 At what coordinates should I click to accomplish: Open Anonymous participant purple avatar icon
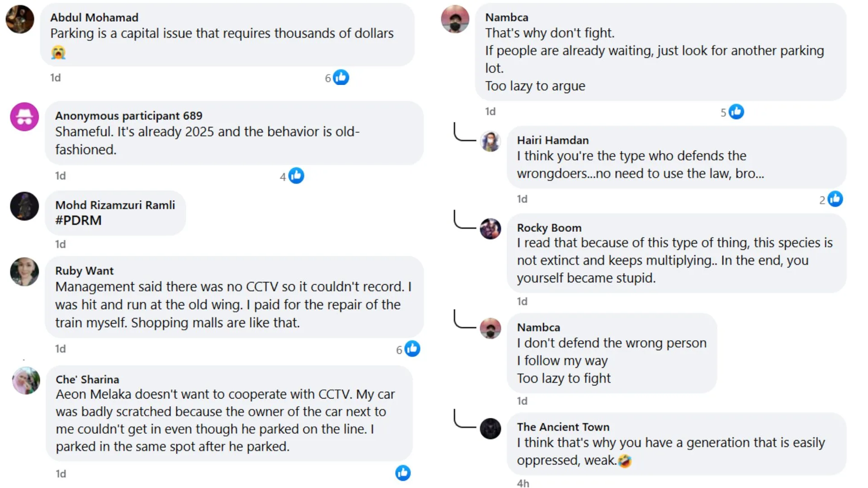pos(24,117)
